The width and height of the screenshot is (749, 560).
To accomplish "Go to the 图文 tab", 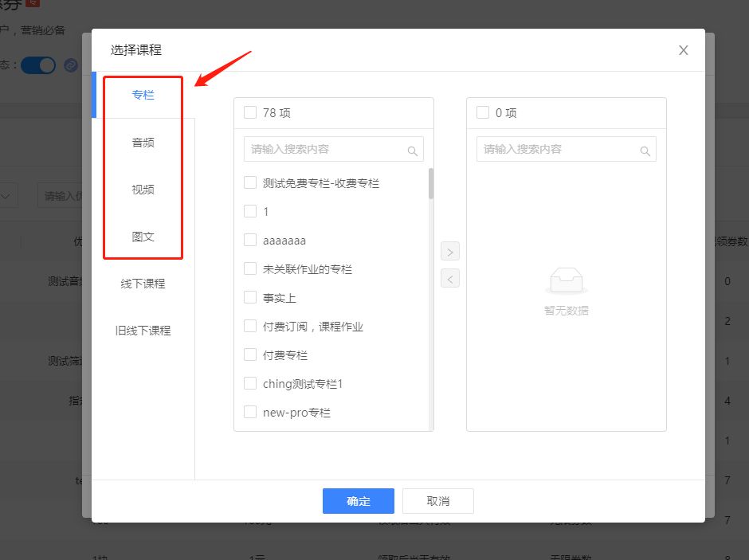I will (x=143, y=237).
